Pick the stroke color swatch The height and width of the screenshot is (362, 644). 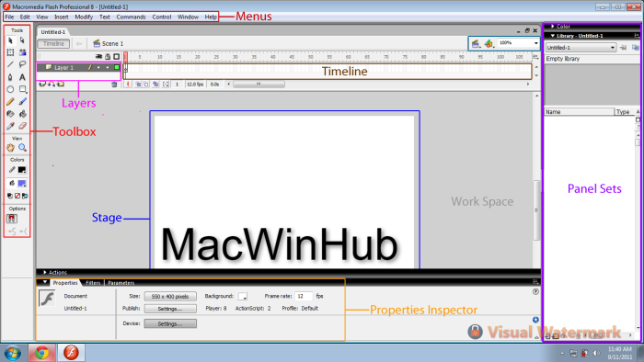tap(22, 170)
